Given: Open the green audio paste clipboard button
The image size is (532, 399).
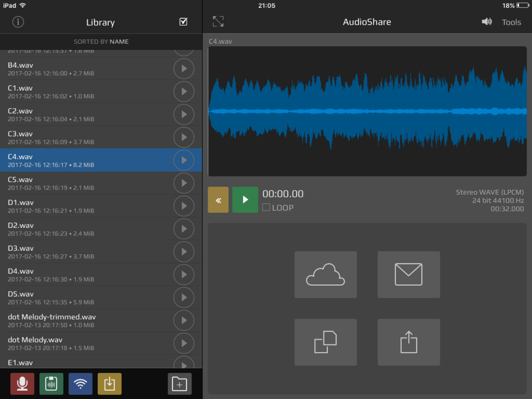Looking at the screenshot, I should point(51,384).
